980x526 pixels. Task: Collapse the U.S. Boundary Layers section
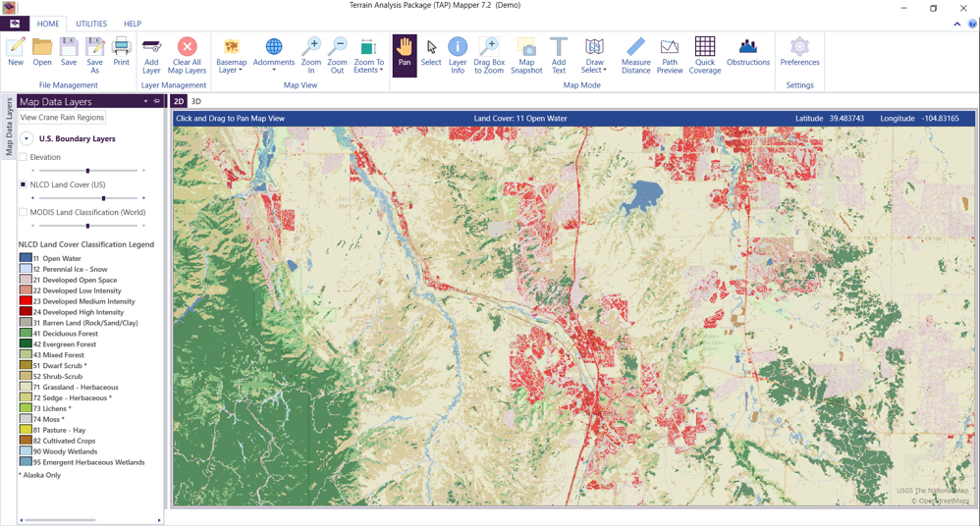pos(27,139)
